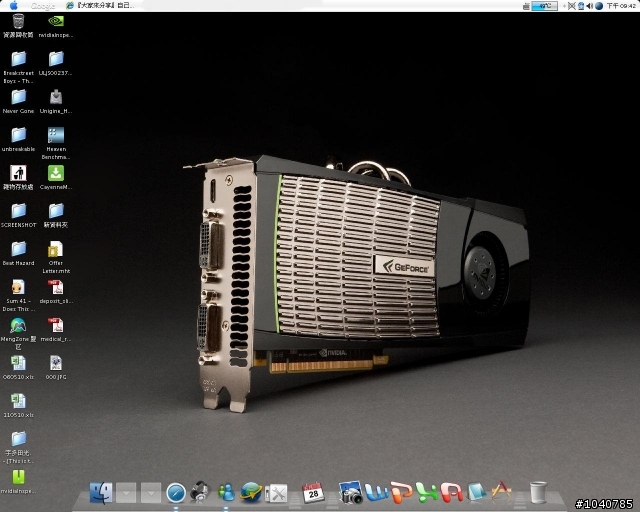The width and height of the screenshot is (640, 512).
Task: Open the 110510.xls spreadsheet
Action: pyautogui.click(x=18, y=405)
